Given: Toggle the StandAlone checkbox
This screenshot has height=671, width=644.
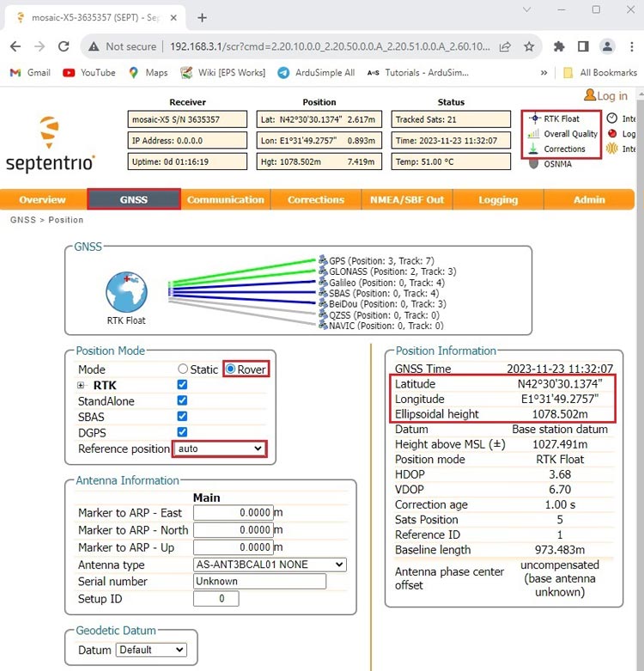Looking at the screenshot, I should (182, 400).
